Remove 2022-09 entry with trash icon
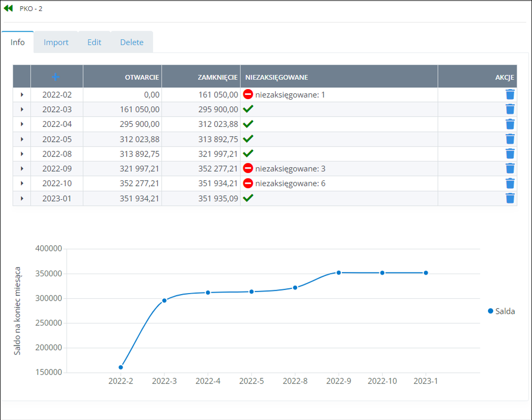532x420 pixels. click(x=510, y=169)
